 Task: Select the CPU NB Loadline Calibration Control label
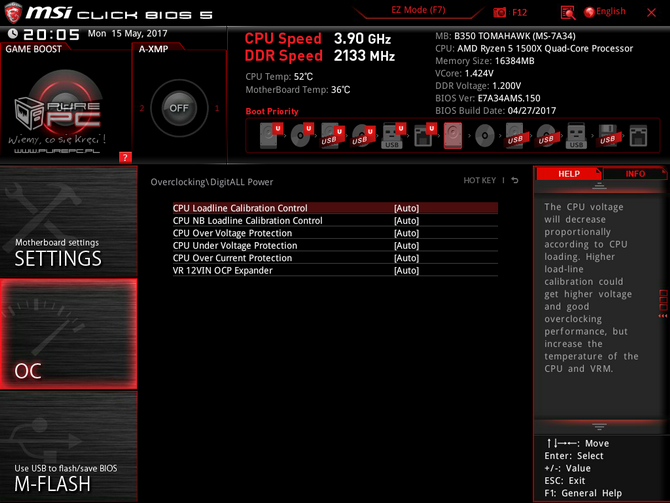click(247, 221)
